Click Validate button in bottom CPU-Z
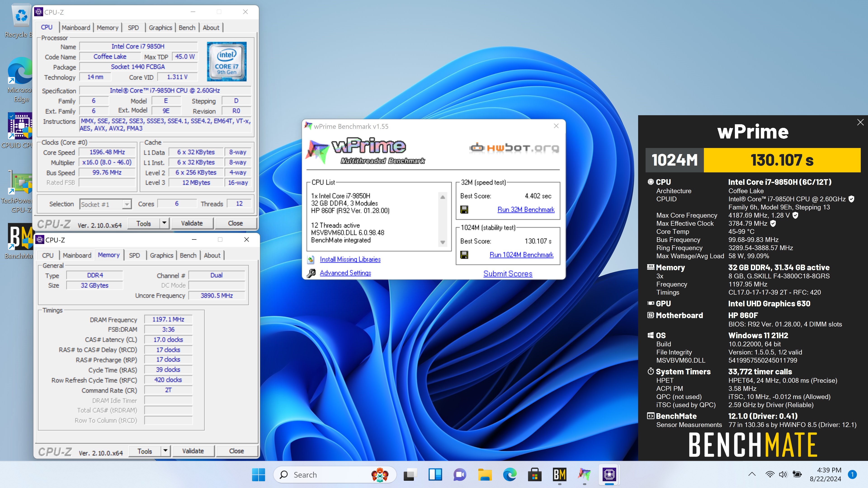 (x=193, y=451)
